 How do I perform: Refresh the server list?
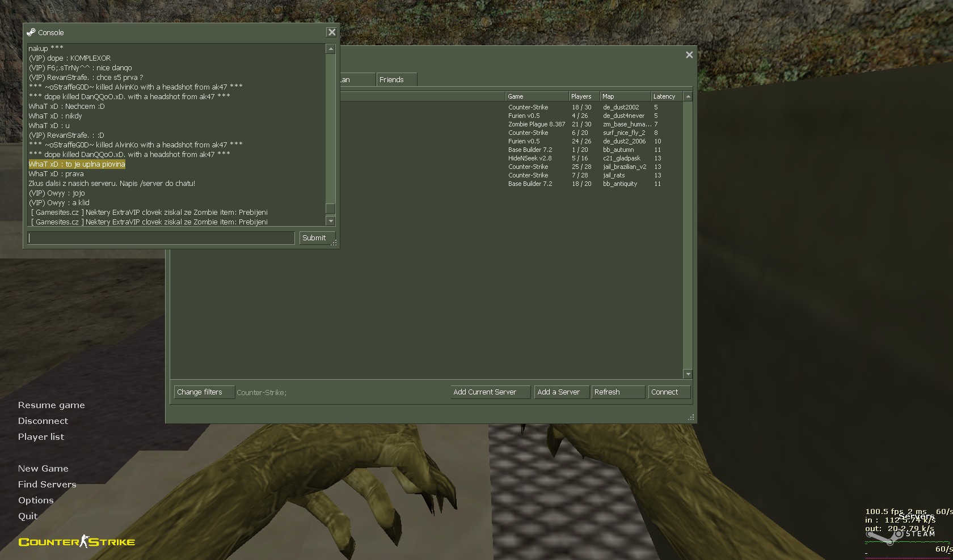tap(618, 392)
